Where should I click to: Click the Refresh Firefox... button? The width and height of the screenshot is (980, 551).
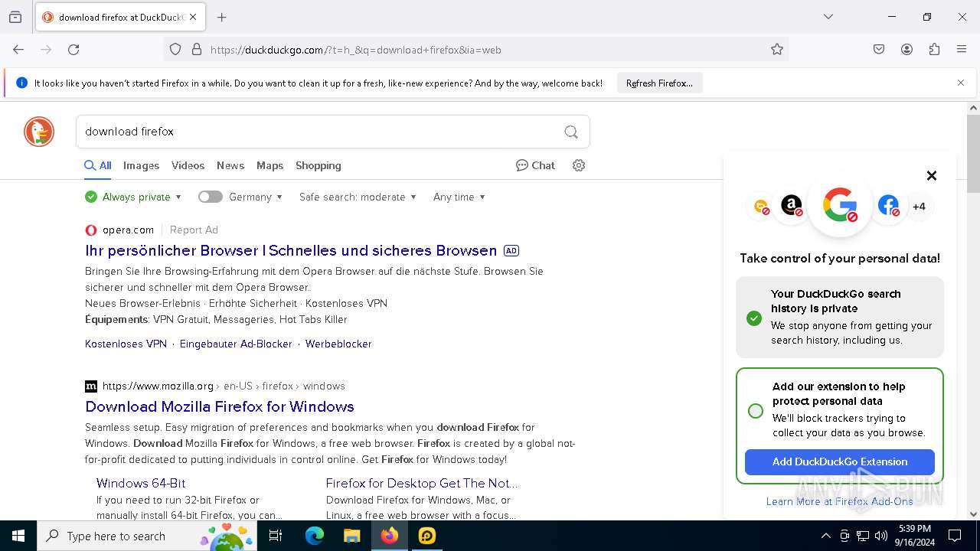pyautogui.click(x=659, y=83)
